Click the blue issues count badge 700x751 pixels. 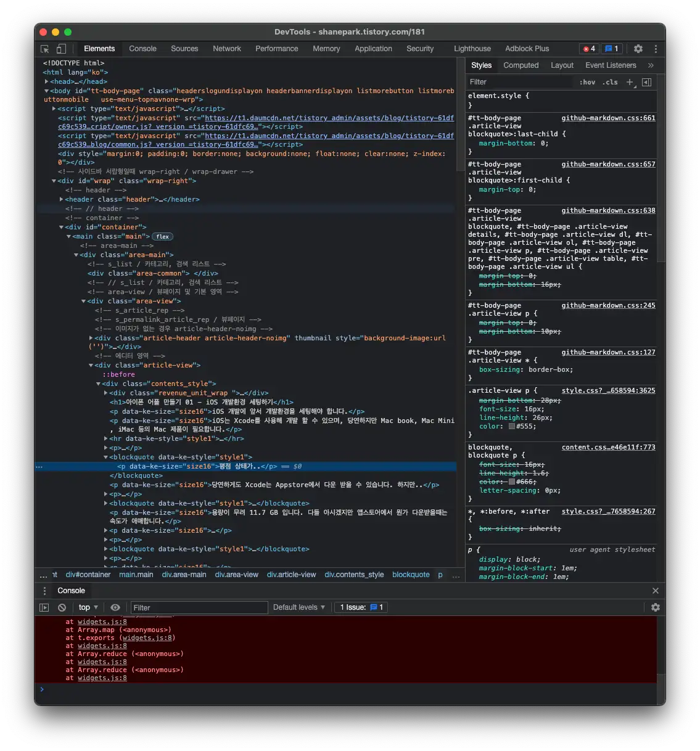[x=611, y=49]
